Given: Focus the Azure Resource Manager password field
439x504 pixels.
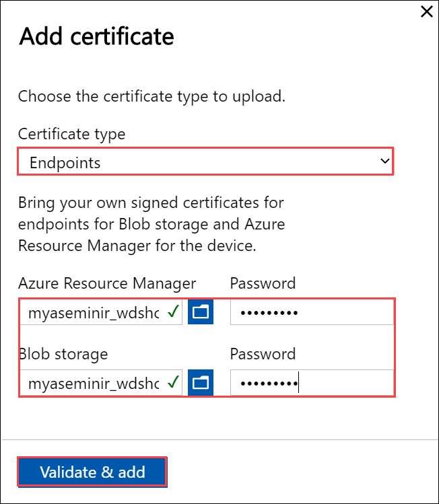Looking at the screenshot, I should pyautogui.click(x=312, y=313).
